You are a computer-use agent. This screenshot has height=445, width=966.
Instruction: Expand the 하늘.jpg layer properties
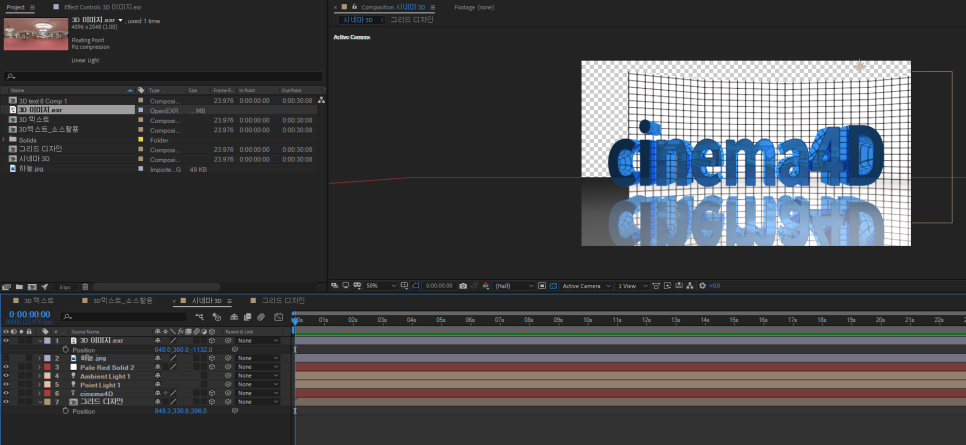pyautogui.click(x=39, y=358)
